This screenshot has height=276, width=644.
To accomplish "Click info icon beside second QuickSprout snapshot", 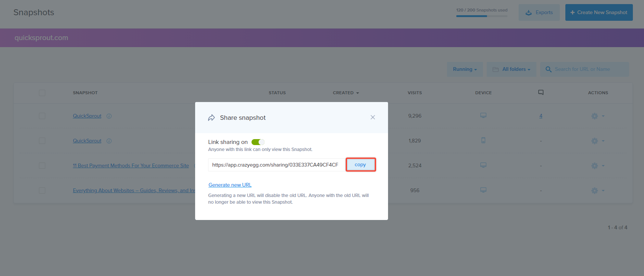I will point(109,141).
